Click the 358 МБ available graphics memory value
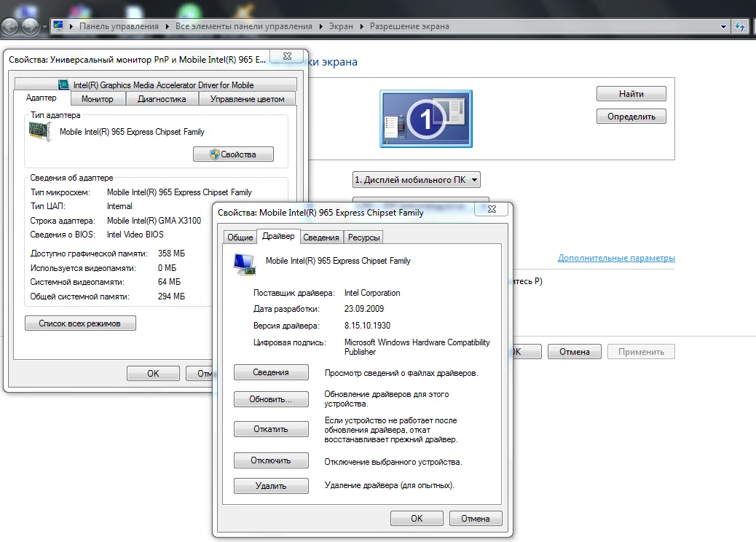756x542 pixels. tap(172, 254)
